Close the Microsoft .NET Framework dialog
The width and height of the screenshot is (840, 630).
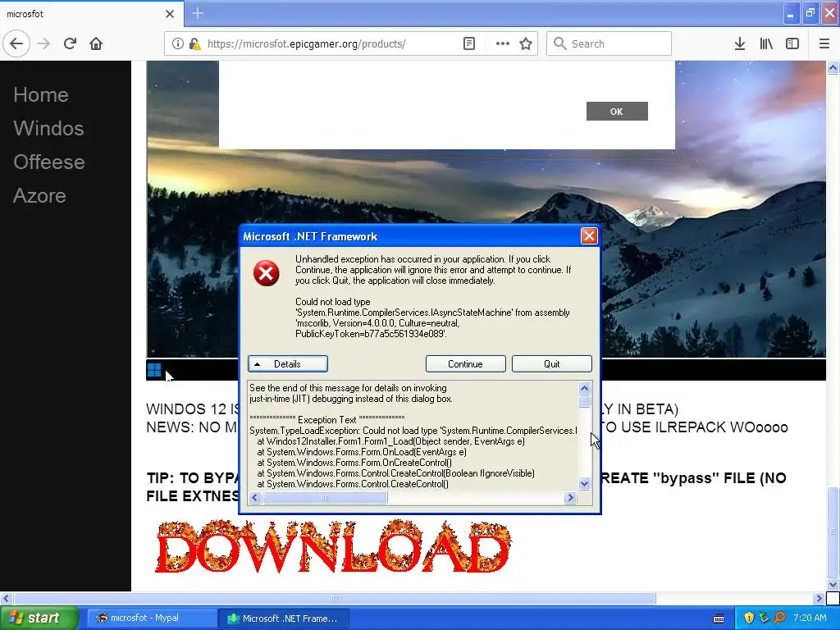(589, 236)
